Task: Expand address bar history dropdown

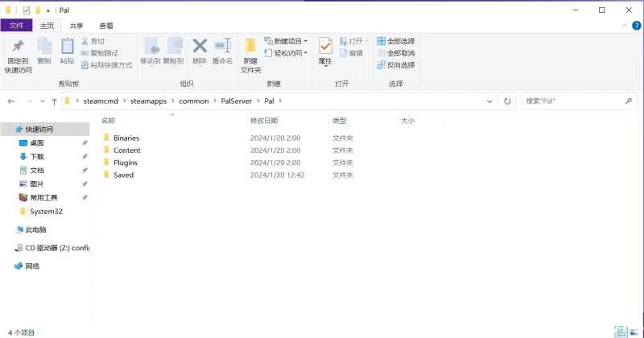Action: pyautogui.click(x=489, y=101)
